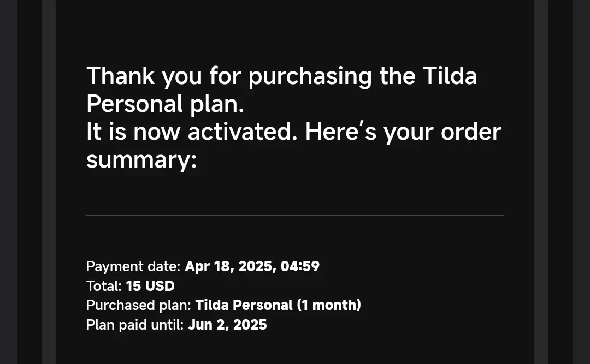The width and height of the screenshot is (590, 364).
Task: Click the '(1 month)' duration text
Action: coord(329,306)
